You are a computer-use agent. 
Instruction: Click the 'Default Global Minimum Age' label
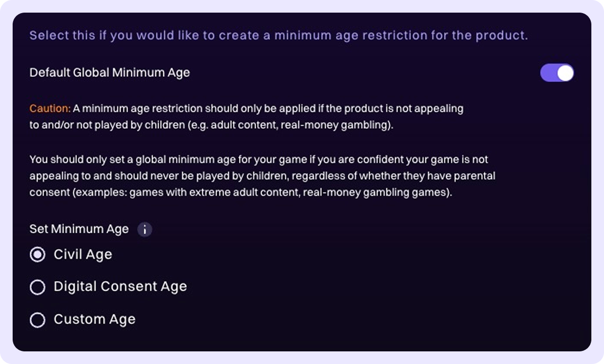110,73
